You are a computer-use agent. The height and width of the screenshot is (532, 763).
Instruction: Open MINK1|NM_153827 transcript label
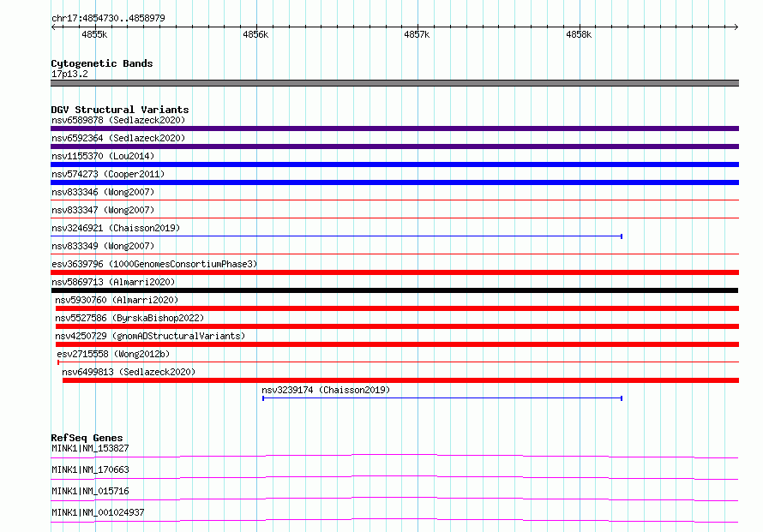(x=90, y=448)
